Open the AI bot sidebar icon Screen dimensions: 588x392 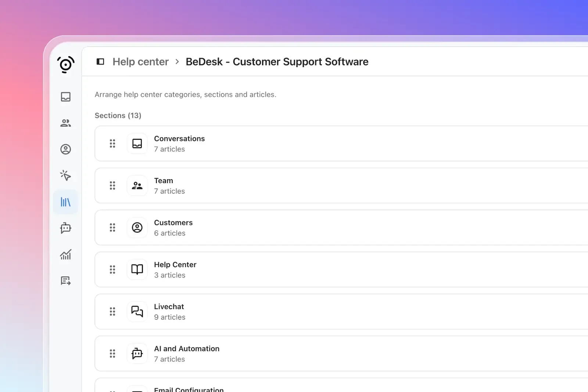[65, 228]
